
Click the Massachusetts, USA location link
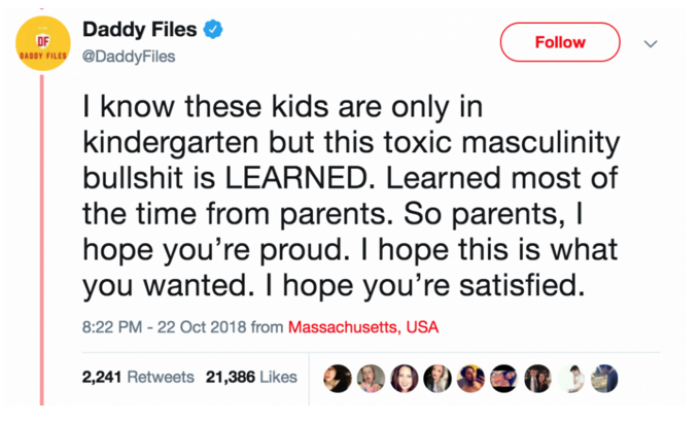coord(363,327)
